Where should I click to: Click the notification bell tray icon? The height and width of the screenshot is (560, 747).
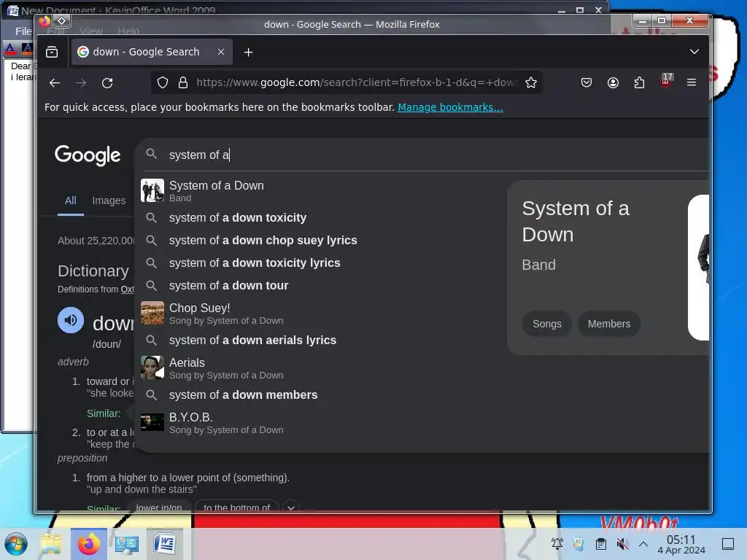point(557,543)
